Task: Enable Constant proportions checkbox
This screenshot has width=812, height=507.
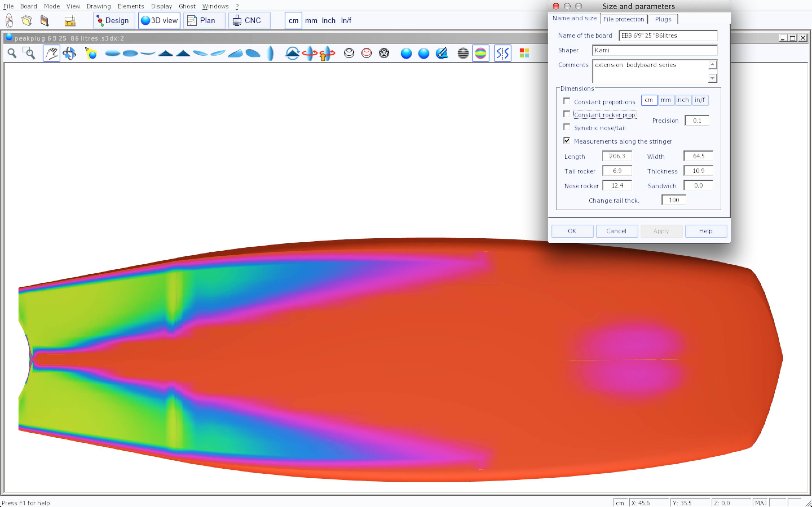Action: [567, 101]
